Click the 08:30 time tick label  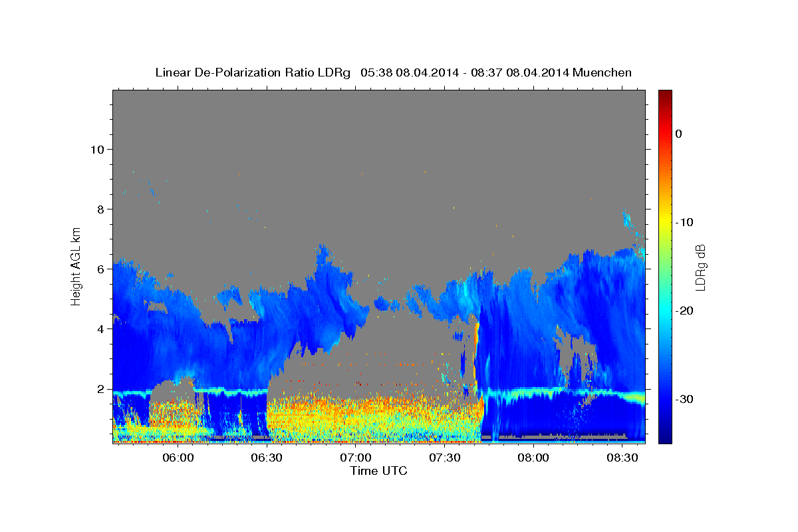click(623, 458)
